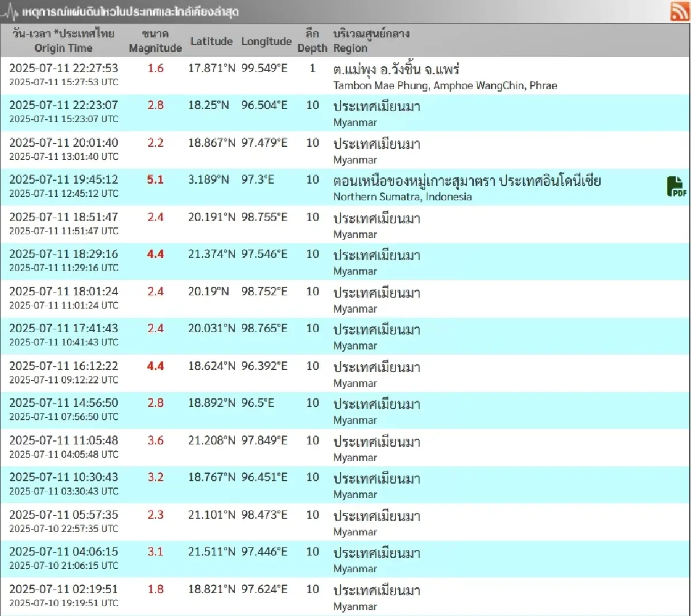
Task: Select the Tambon Mae Phung, Phrae region text
Action: [445, 86]
